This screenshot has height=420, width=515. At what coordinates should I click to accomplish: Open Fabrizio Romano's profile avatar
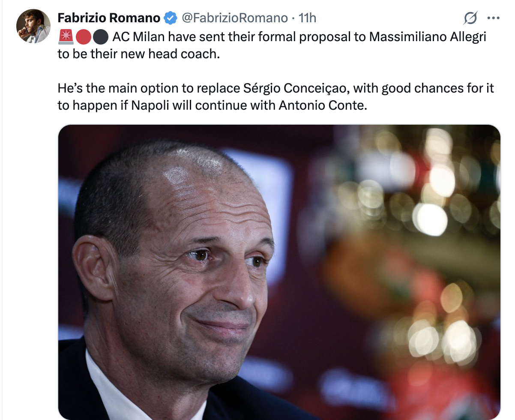[x=33, y=26]
